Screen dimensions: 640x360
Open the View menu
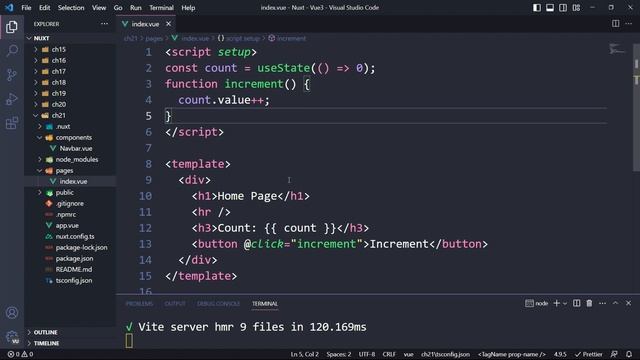(99, 8)
